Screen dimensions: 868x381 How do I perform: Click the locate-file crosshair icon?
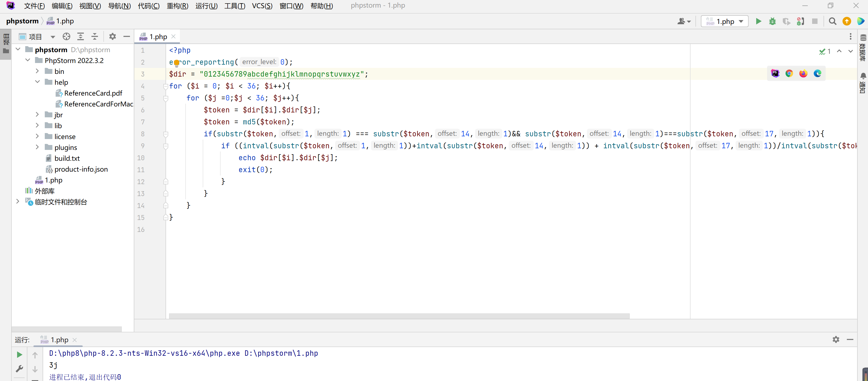66,36
